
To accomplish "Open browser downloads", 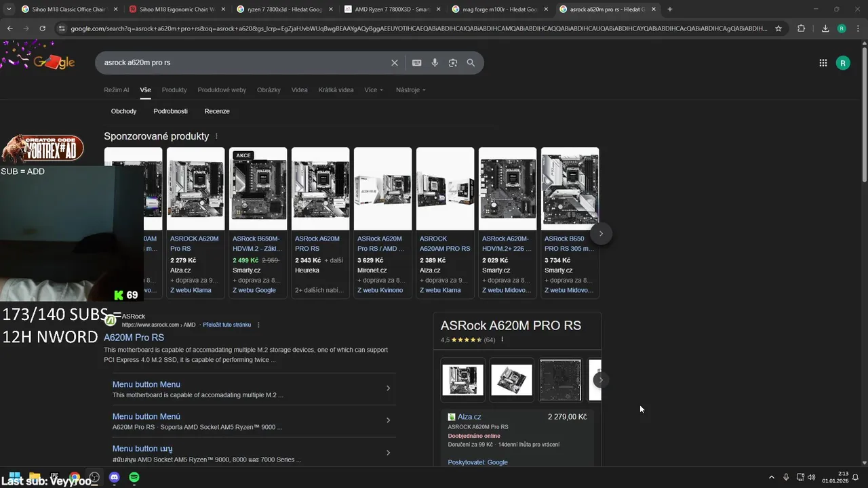I will 825,28.
